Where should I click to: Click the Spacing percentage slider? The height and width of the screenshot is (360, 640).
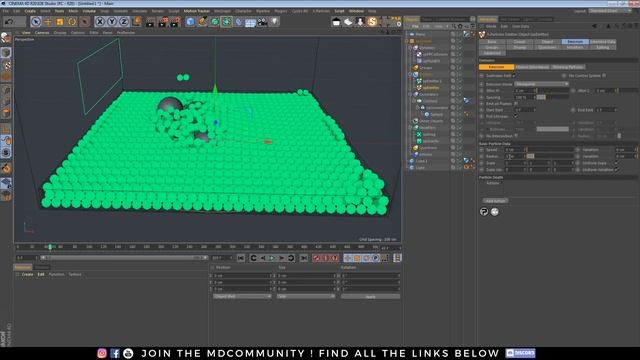[x=553, y=97]
